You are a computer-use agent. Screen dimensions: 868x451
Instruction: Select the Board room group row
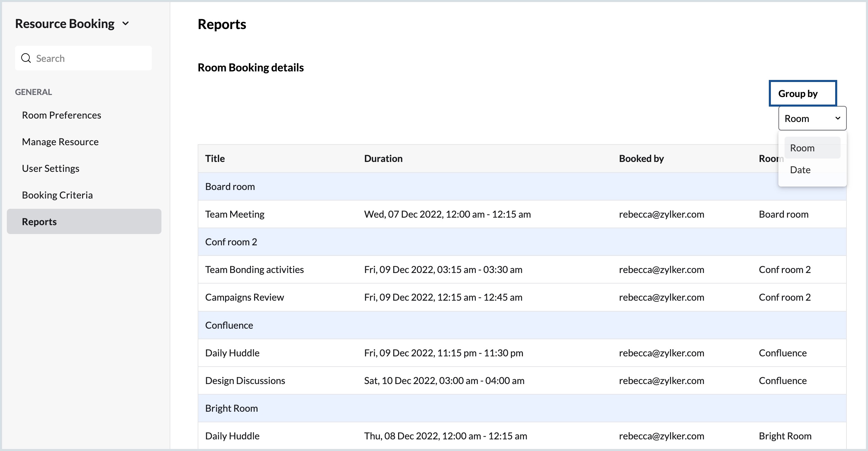(x=230, y=187)
